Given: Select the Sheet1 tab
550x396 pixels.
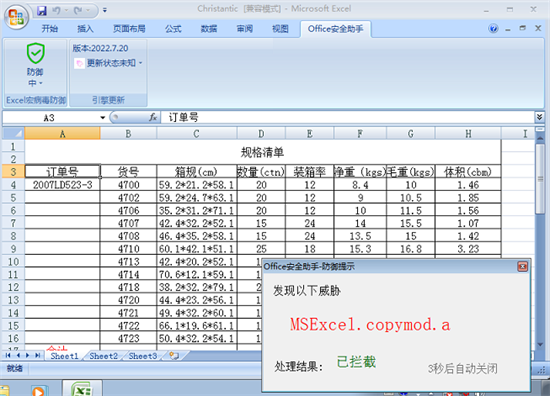Looking at the screenshot, I should 64,356.
